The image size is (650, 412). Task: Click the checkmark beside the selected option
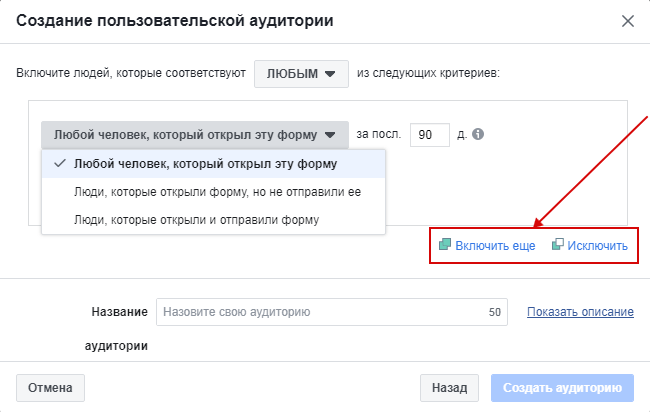pyautogui.click(x=61, y=163)
